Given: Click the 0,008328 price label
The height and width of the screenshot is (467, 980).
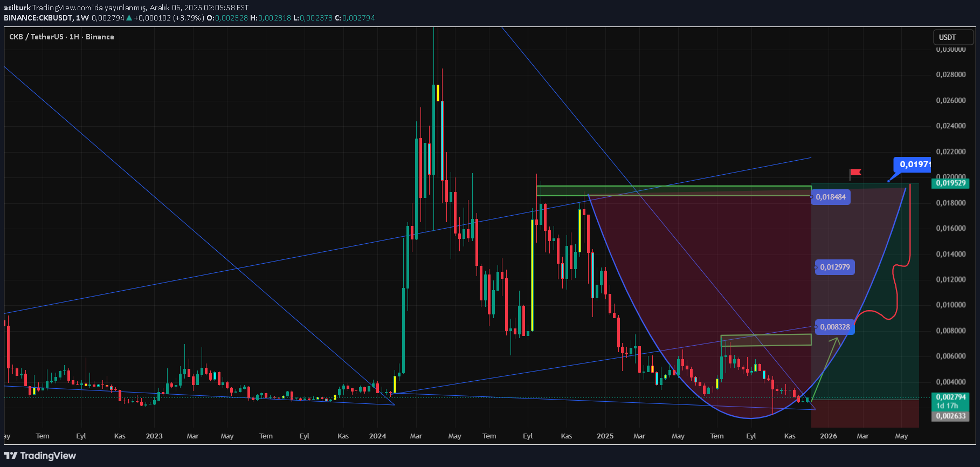Looking at the screenshot, I should [834, 327].
